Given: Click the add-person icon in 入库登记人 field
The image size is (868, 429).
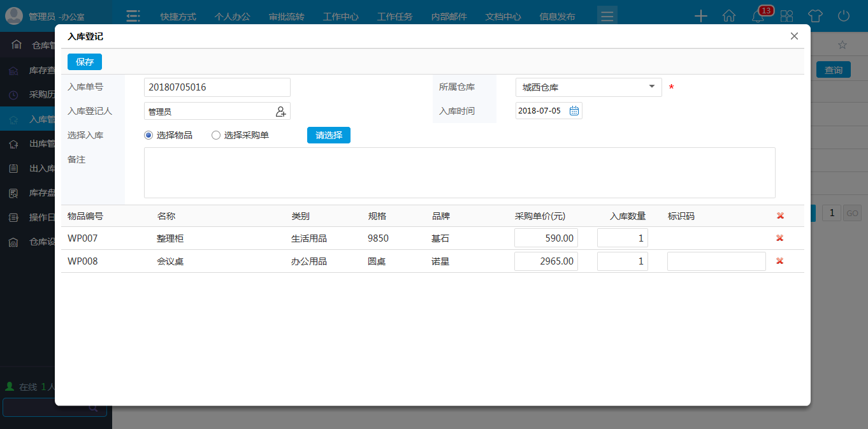Looking at the screenshot, I should (280, 112).
